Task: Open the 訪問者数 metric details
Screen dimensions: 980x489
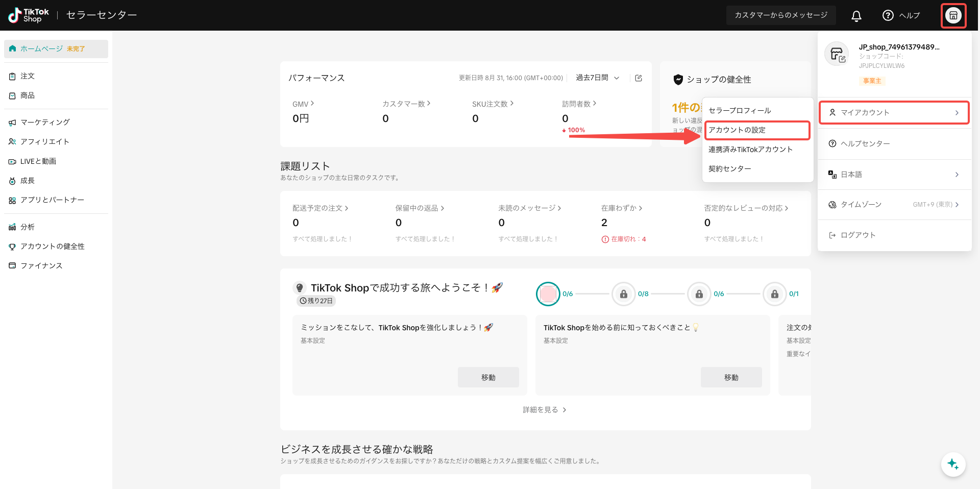Action: coord(579,104)
